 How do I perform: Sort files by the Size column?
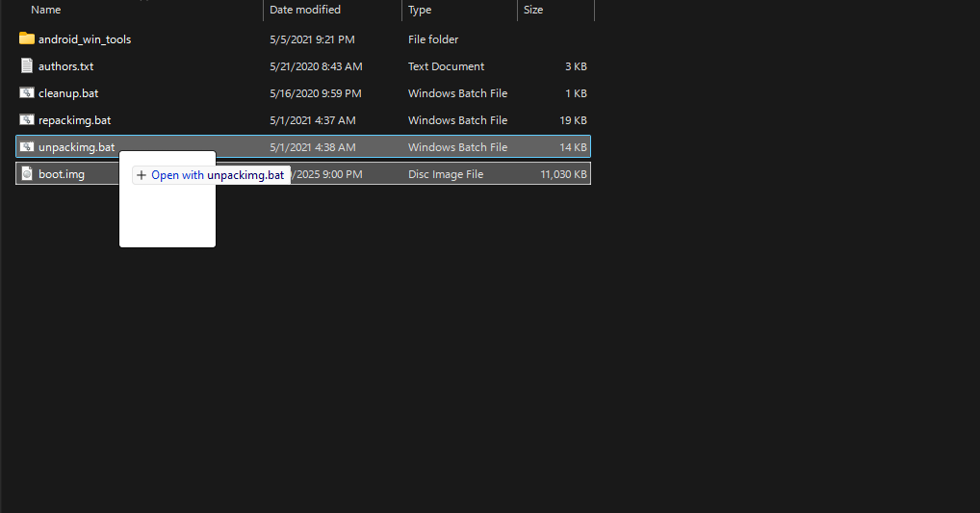click(533, 10)
